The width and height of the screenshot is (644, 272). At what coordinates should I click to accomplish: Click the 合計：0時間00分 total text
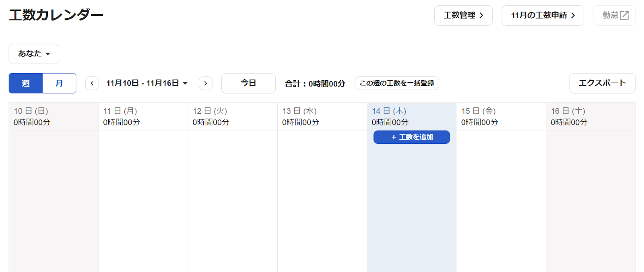tap(315, 84)
